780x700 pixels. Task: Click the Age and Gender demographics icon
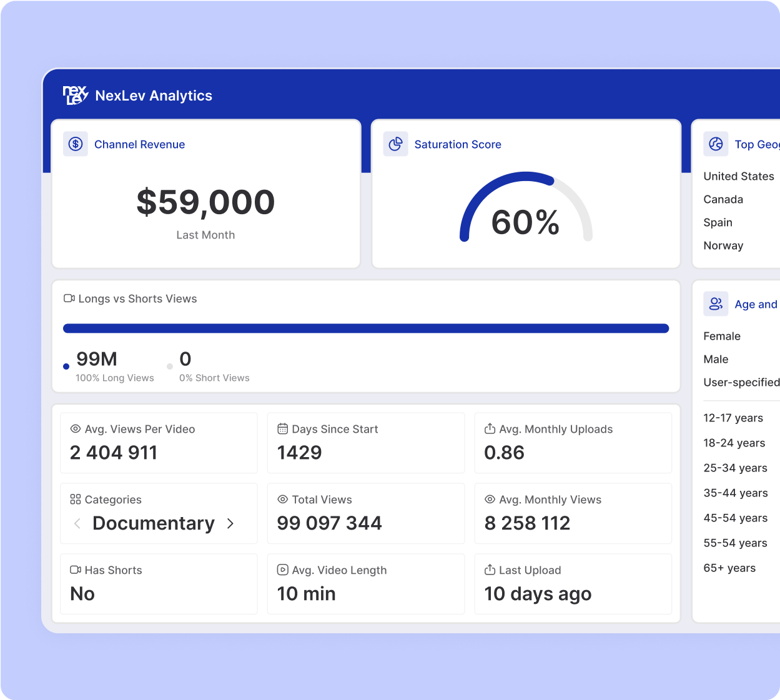click(x=716, y=304)
